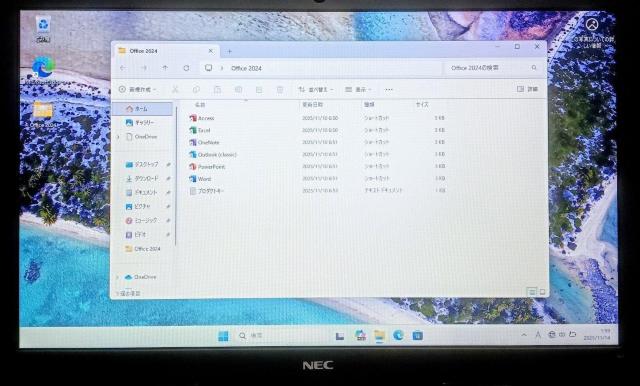
Task: Add a new Explorer tab
Action: tap(229, 51)
